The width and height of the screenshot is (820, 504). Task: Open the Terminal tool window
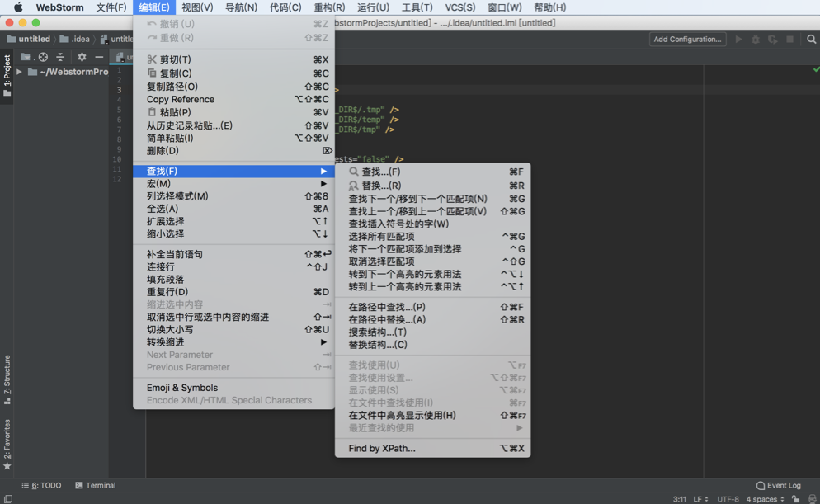tap(95, 485)
